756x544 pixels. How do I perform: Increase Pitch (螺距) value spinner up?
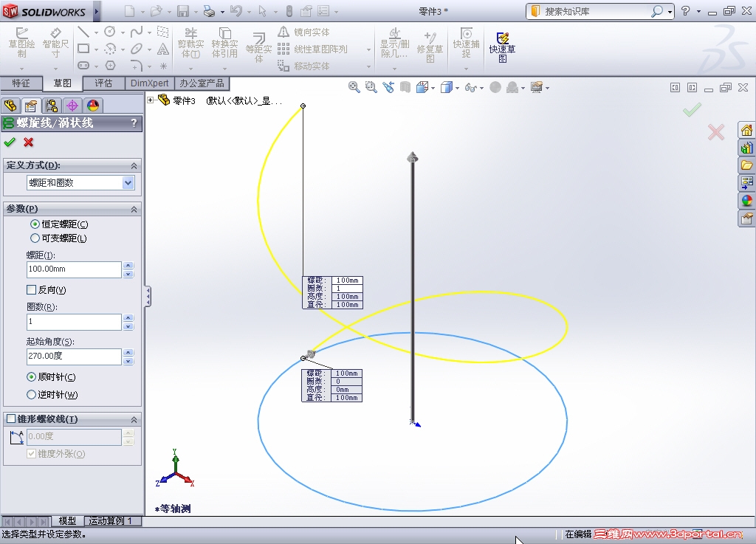point(128,266)
